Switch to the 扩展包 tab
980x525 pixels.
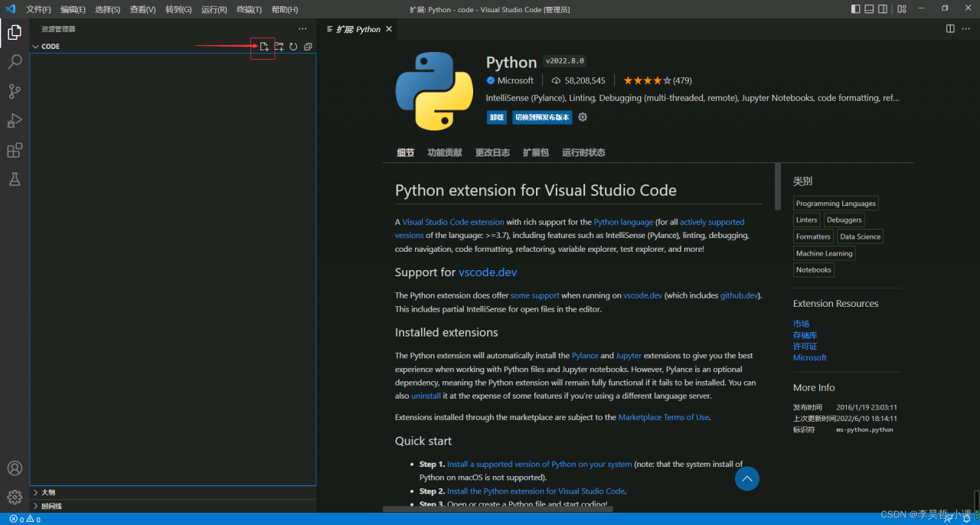pos(535,152)
